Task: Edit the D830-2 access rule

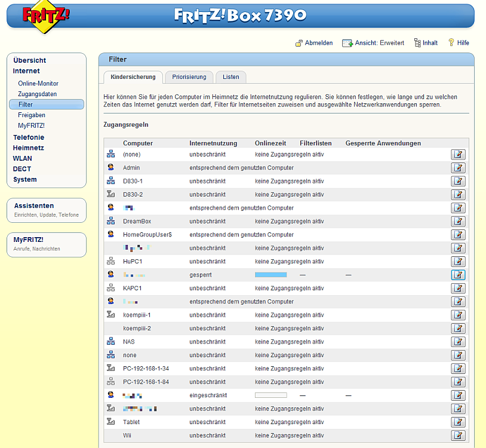Action: (458, 194)
